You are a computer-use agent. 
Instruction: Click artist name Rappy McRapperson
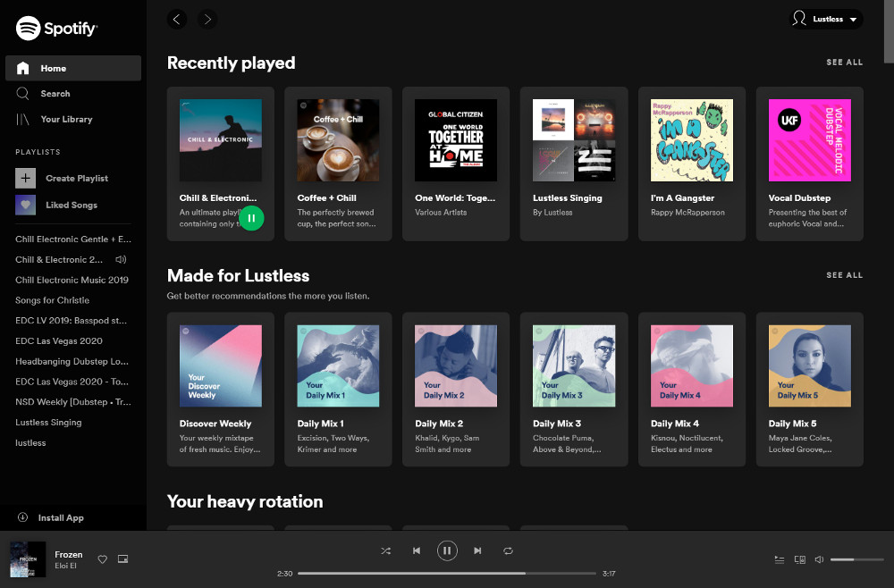tap(687, 213)
